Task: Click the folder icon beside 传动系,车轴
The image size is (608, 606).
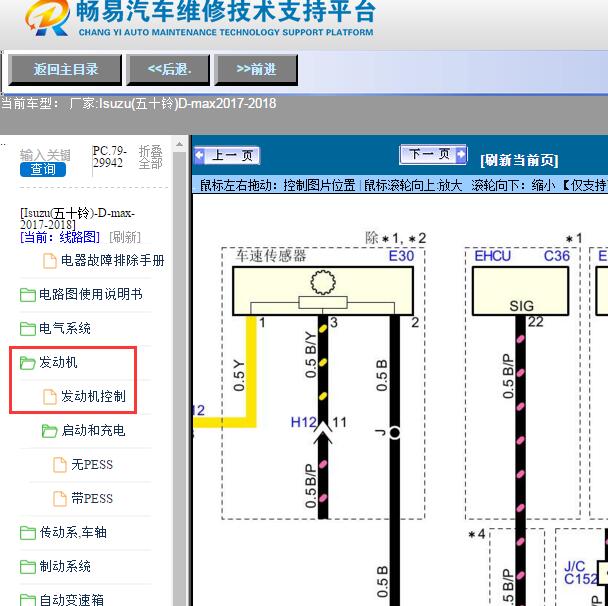Action: pyautogui.click(x=28, y=533)
